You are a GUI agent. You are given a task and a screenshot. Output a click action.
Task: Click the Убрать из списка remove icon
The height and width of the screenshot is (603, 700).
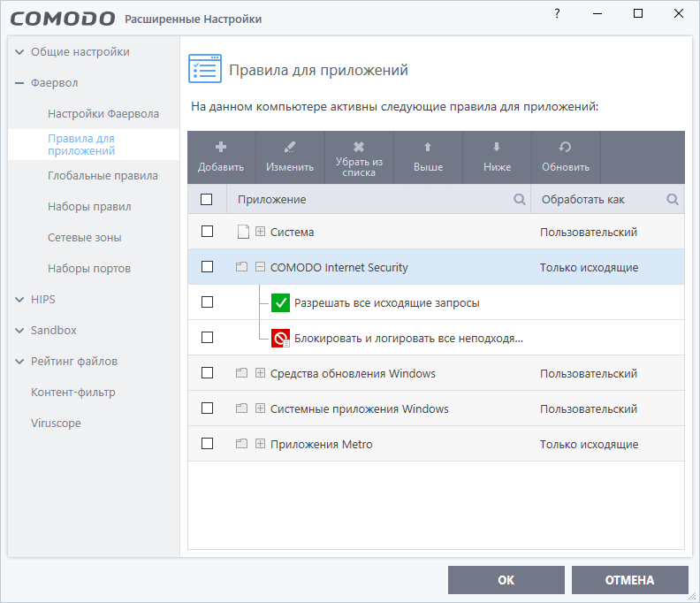pos(359,147)
